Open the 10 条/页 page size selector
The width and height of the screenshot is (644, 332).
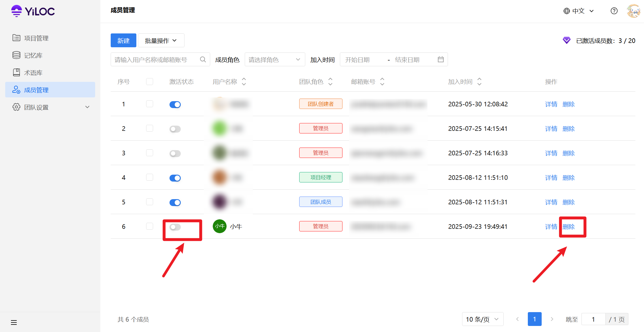[x=482, y=319]
